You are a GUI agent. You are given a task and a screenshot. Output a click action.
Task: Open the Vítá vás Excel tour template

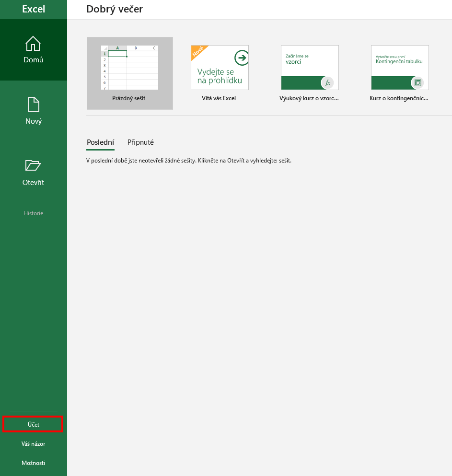[x=220, y=73]
